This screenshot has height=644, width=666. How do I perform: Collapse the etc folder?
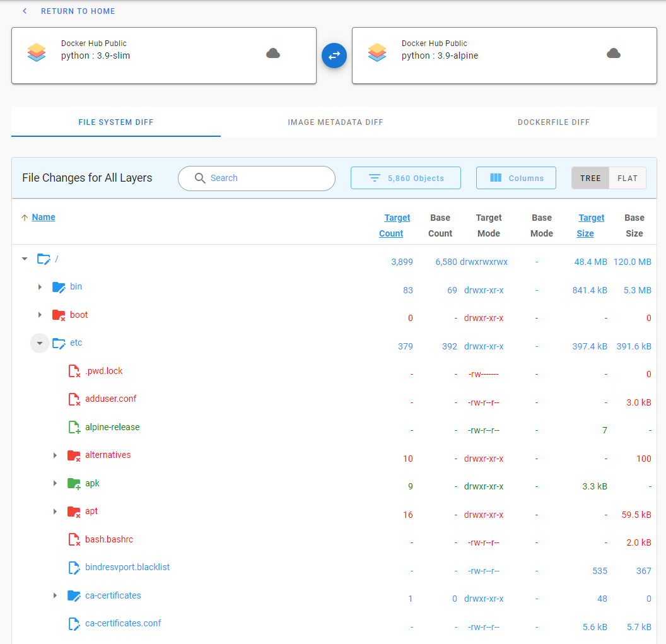(40, 343)
